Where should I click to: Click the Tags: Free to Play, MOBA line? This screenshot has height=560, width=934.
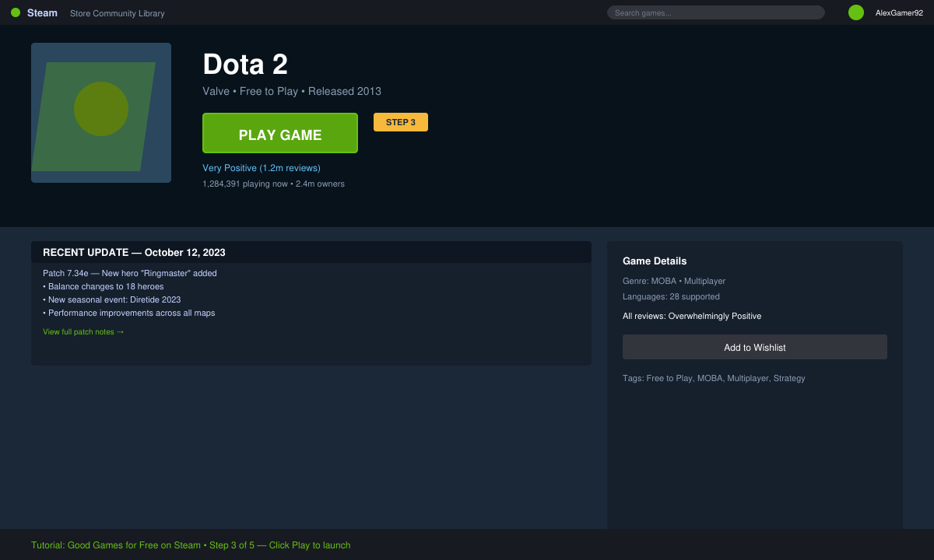pyautogui.click(x=714, y=378)
